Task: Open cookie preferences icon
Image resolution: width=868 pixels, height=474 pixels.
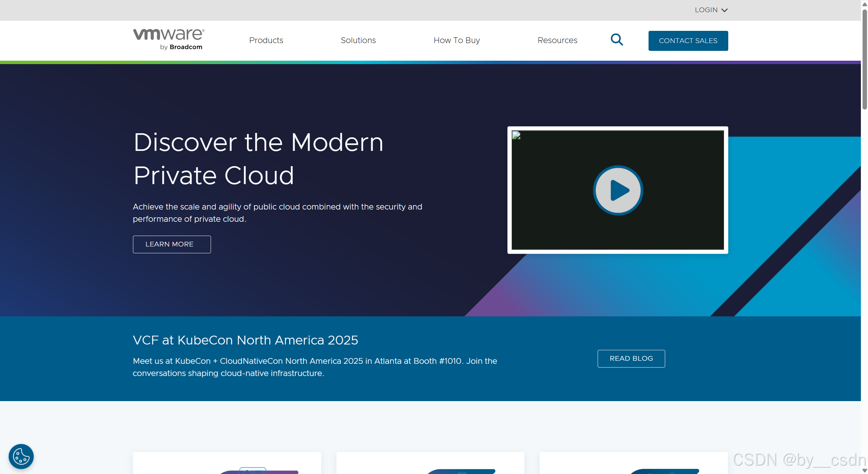Action: pos(21,456)
